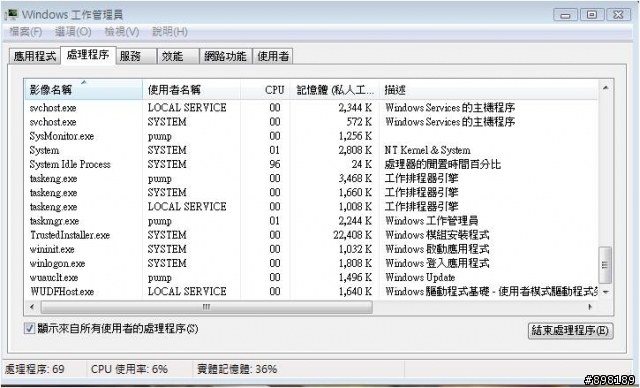640x388 pixels.
Task: Select the taskmgr.exe process
Action: (x=311, y=221)
